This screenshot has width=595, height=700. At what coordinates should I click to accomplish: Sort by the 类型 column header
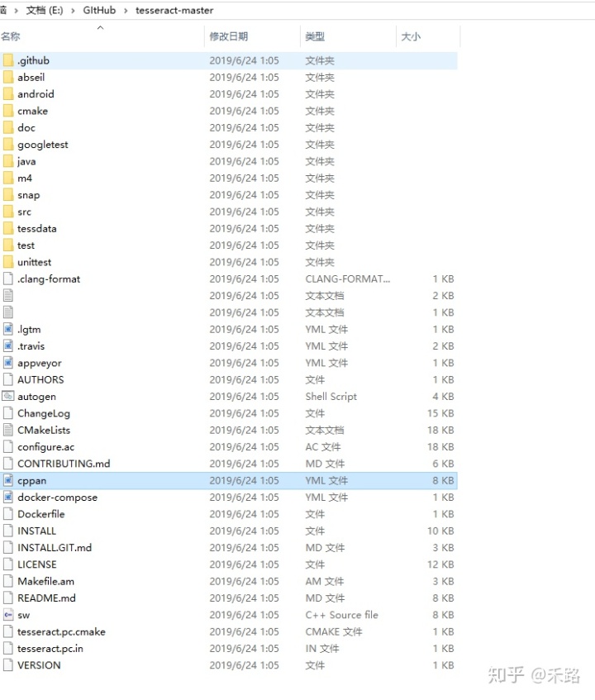click(x=315, y=36)
